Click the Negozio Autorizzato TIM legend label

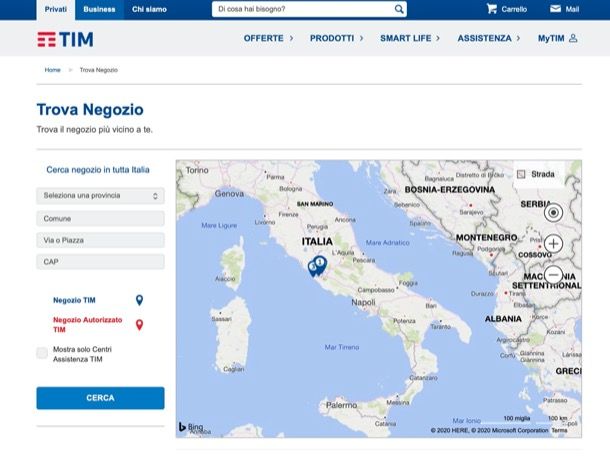pyautogui.click(x=88, y=324)
